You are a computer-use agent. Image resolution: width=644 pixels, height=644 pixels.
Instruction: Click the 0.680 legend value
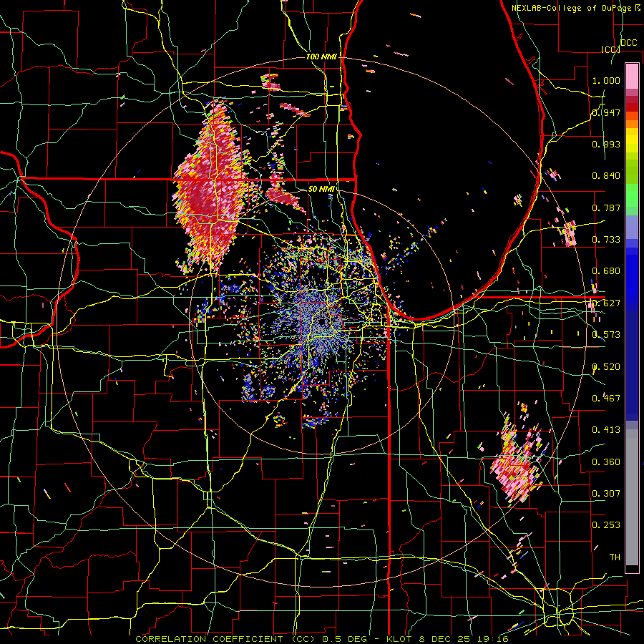(x=606, y=271)
